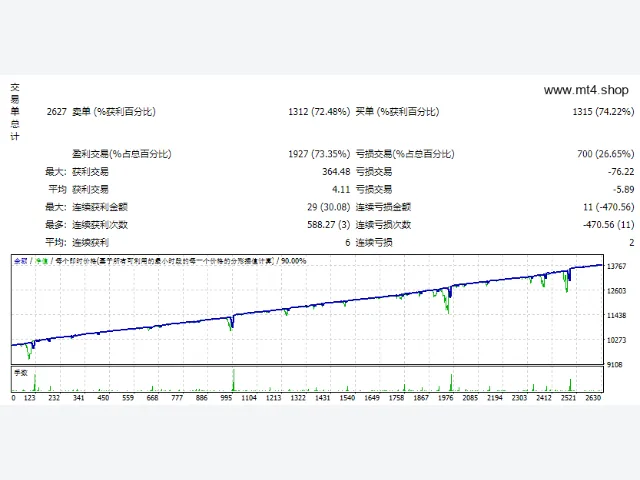Select the 亏损交易(%占总百分比) label
The height and width of the screenshot is (480, 640).
pos(405,154)
